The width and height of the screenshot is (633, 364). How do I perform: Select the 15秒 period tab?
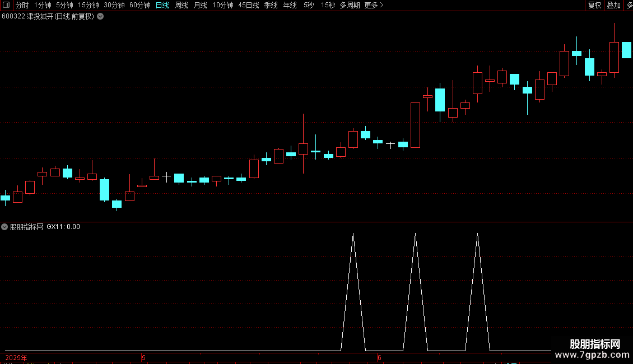tap(328, 5)
